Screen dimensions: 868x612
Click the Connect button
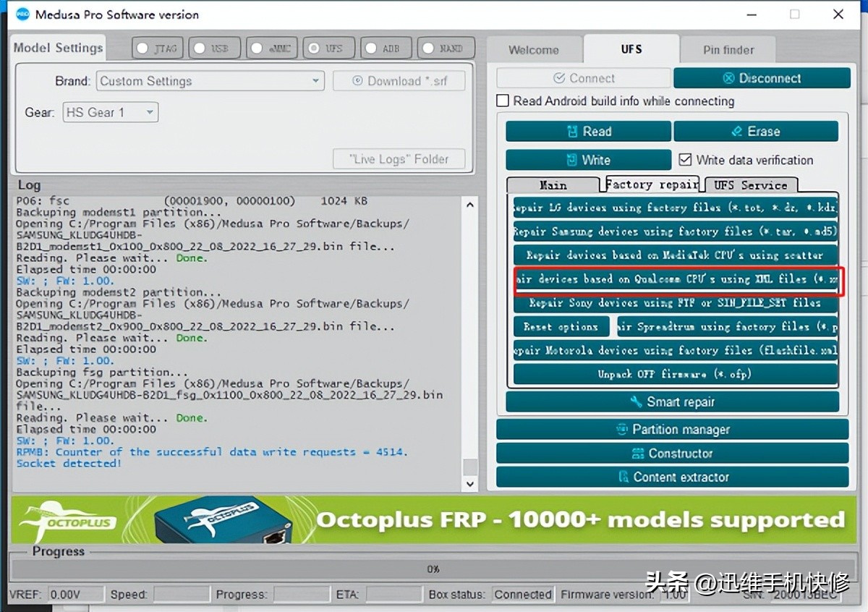pos(584,78)
